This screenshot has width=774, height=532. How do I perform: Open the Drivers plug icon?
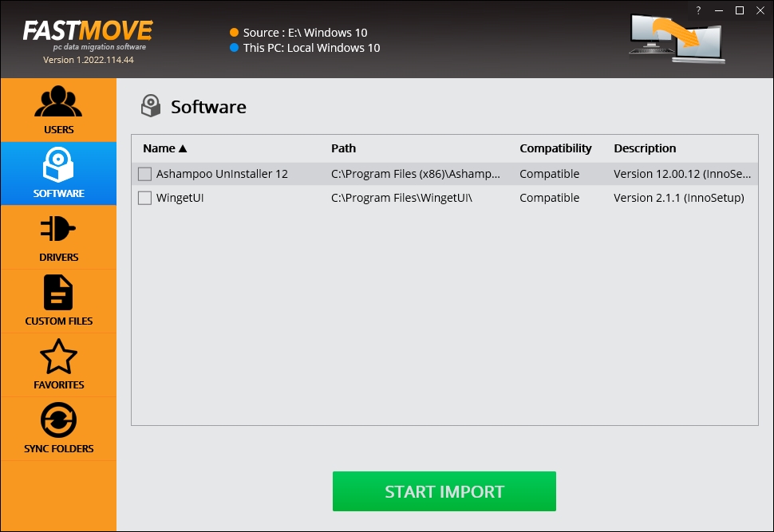[x=58, y=228]
